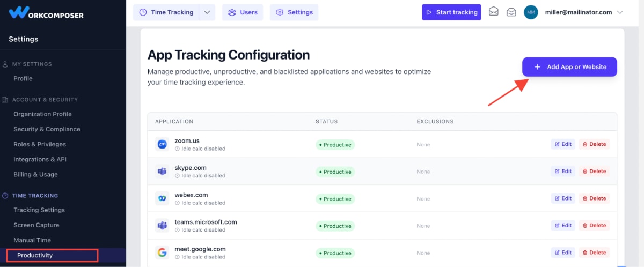This screenshot has height=267, width=644.
Task: Click the zoom.us application name
Action: [x=187, y=141]
